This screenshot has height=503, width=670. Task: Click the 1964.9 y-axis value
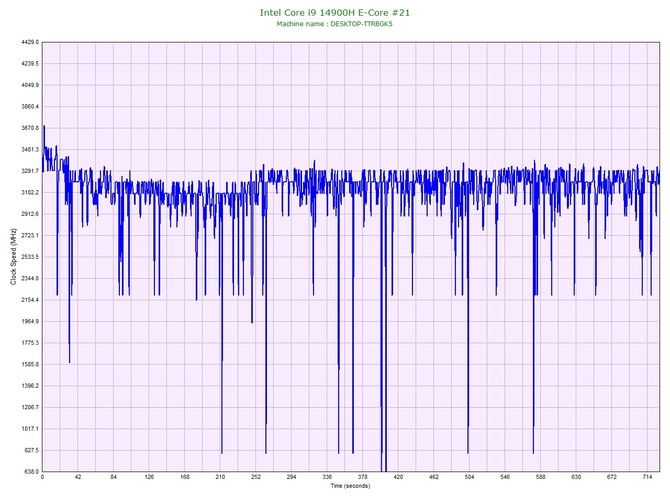point(30,321)
